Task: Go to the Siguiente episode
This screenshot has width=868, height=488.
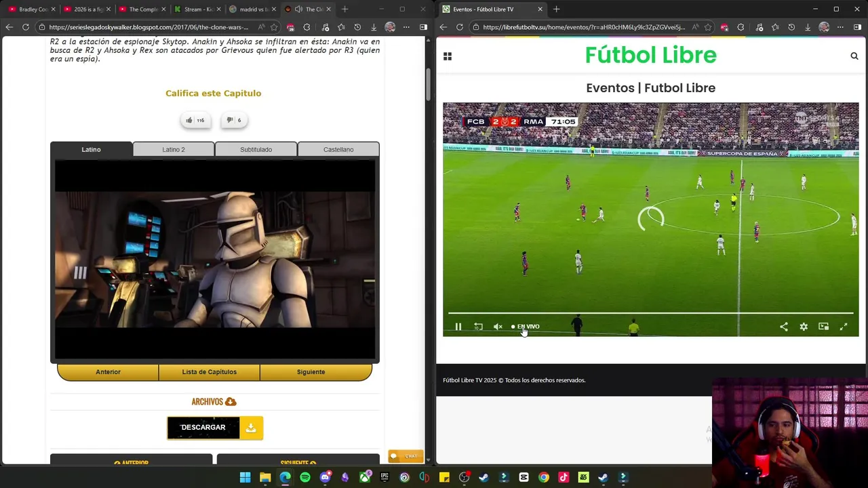Action: click(x=311, y=371)
